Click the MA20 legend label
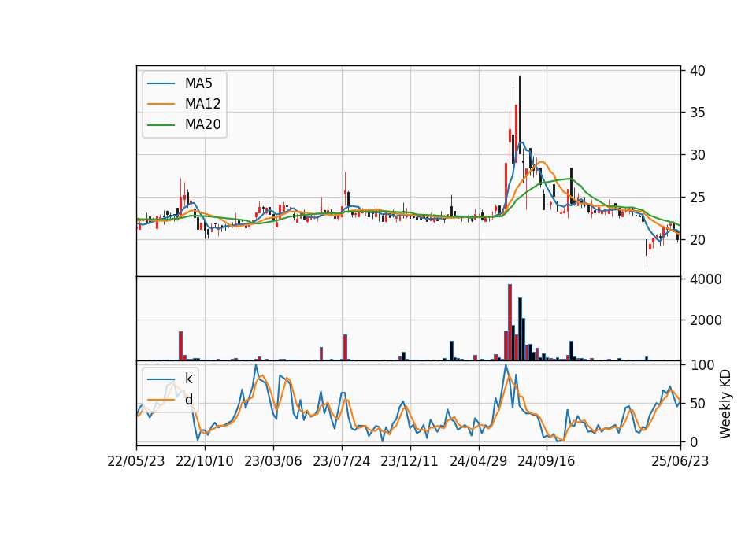The height and width of the screenshot is (543, 756). tap(202, 124)
